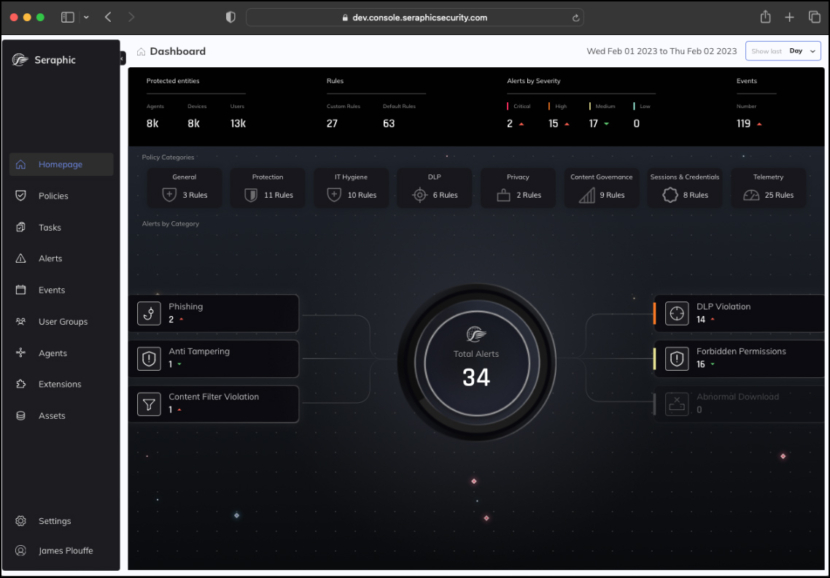Click the Content Filter Violation funnel icon

click(x=149, y=404)
